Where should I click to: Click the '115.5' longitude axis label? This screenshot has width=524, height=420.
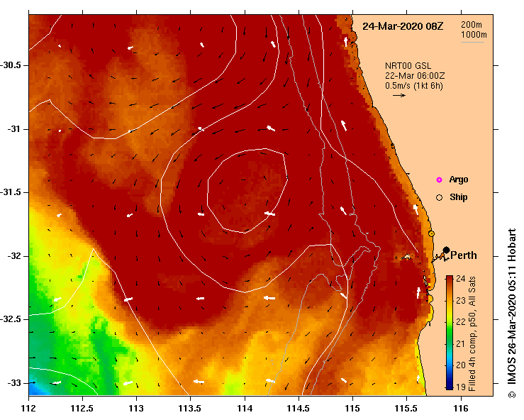click(x=406, y=409)
